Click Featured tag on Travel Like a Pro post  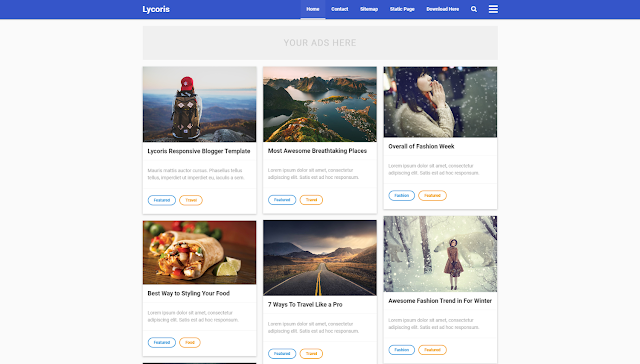pos(282,353)
